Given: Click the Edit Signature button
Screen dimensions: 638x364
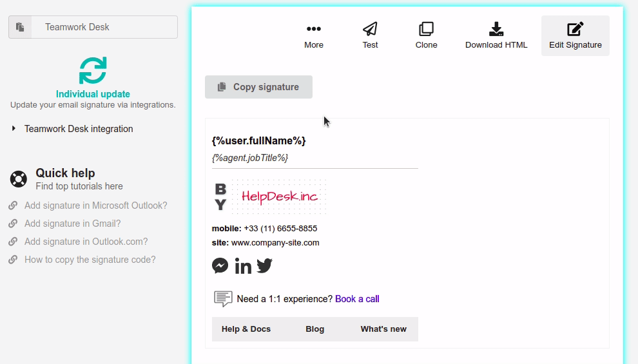Looking at the screenshot, I should (575, 36).
